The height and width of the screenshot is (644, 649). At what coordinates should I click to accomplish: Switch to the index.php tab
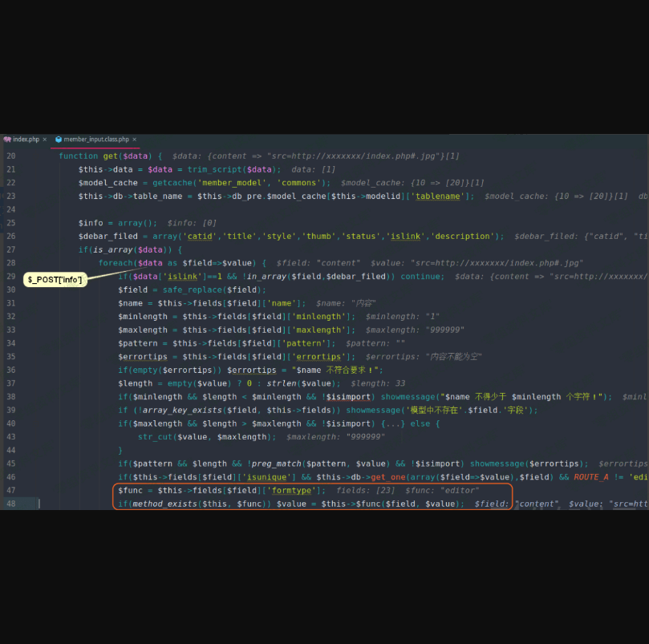click(26, 140)
